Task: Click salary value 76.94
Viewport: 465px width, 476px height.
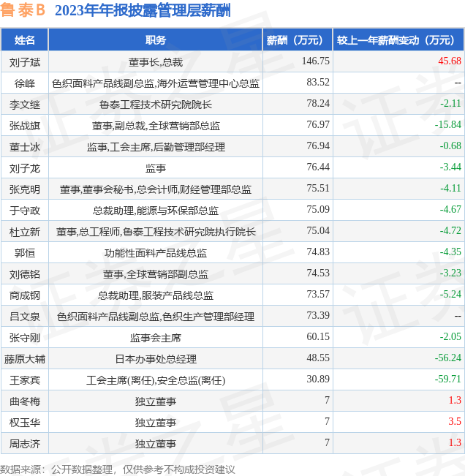Action: 318,146
